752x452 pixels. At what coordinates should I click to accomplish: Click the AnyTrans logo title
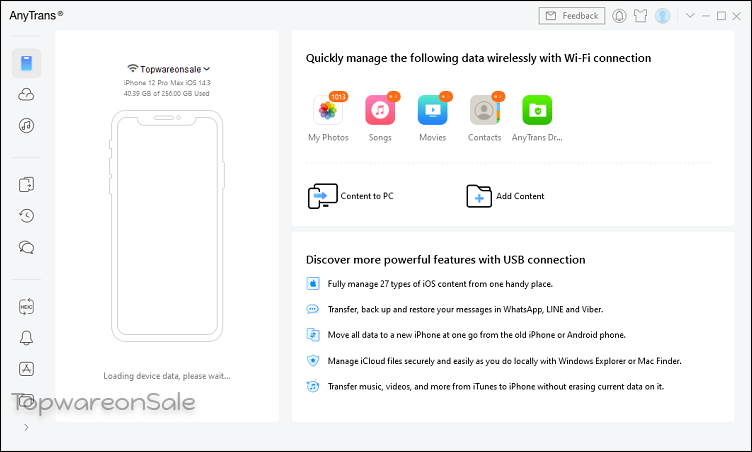(36, 15)
